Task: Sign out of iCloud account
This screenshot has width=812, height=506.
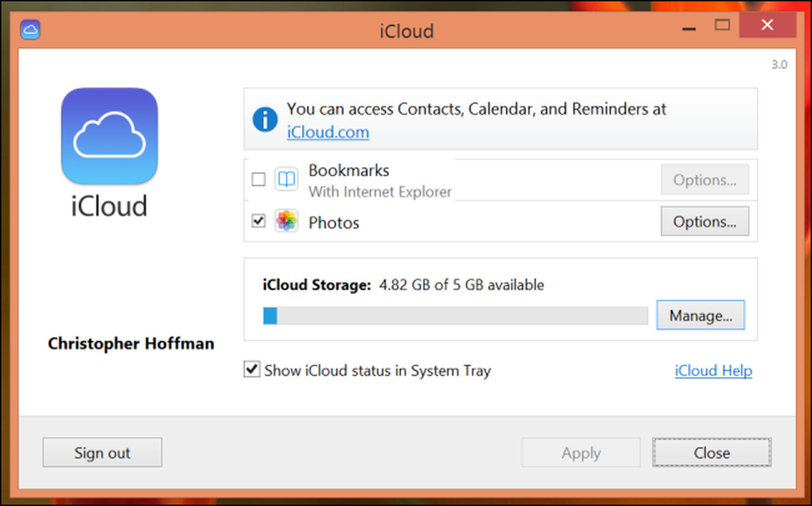Action: (102, 452)
